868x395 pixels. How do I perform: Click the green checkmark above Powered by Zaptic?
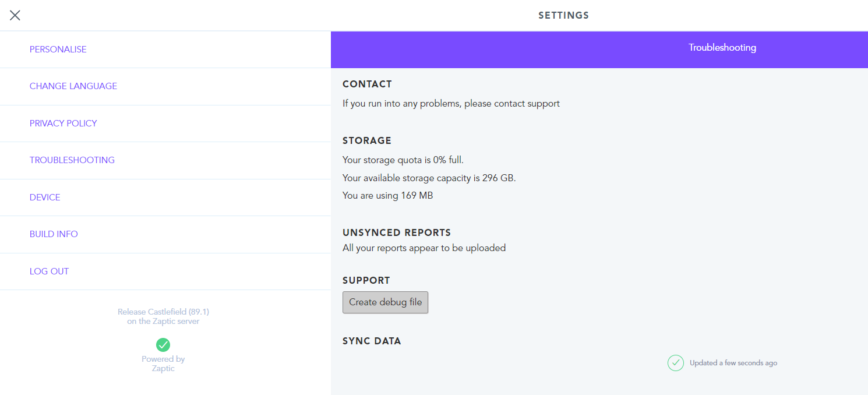pos(163,344)
